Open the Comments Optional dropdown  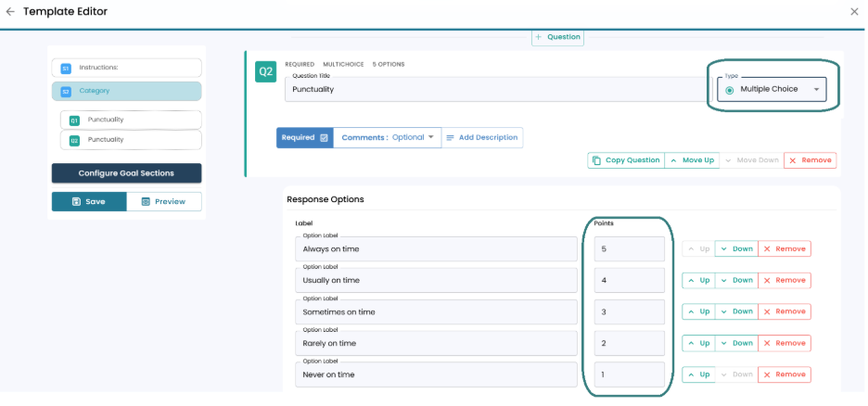tap(388, 138)
